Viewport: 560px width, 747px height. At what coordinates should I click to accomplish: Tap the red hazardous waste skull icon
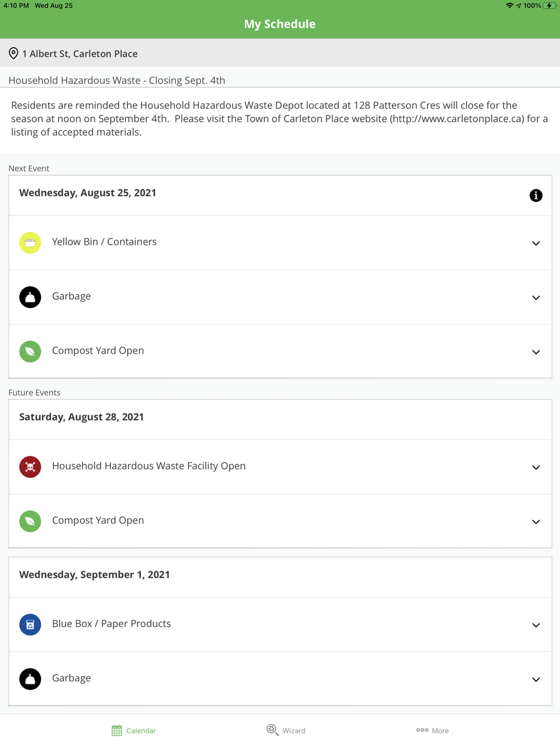[30, 467]
